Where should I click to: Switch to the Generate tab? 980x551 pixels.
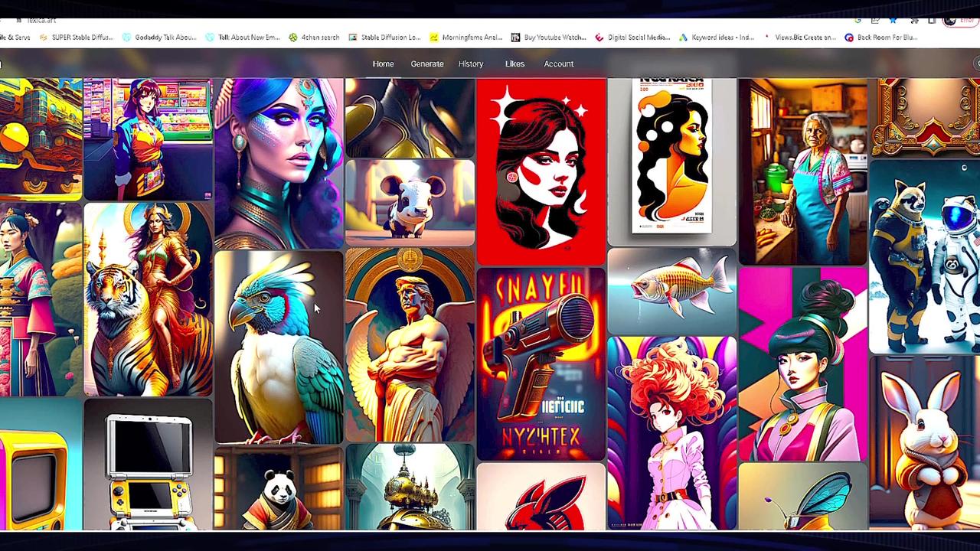427,64
